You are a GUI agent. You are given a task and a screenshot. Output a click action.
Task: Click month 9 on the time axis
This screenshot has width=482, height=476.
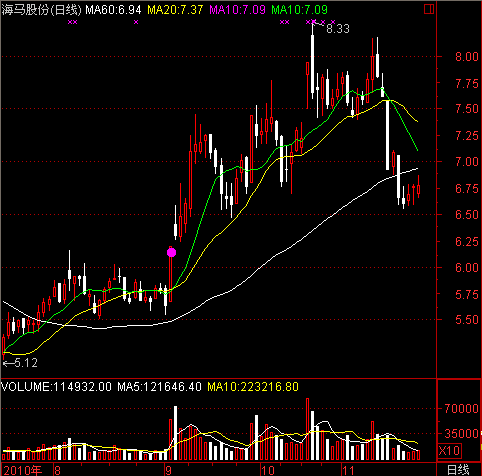point(168,470)
